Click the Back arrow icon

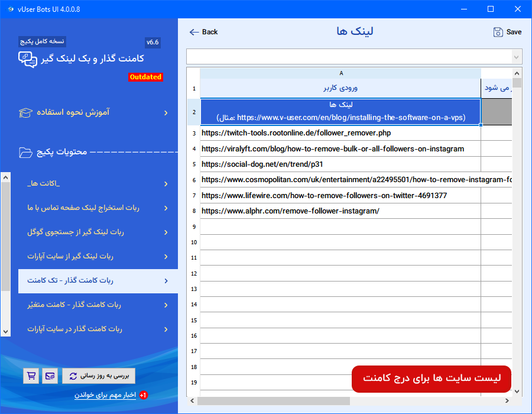pos(194,33)
